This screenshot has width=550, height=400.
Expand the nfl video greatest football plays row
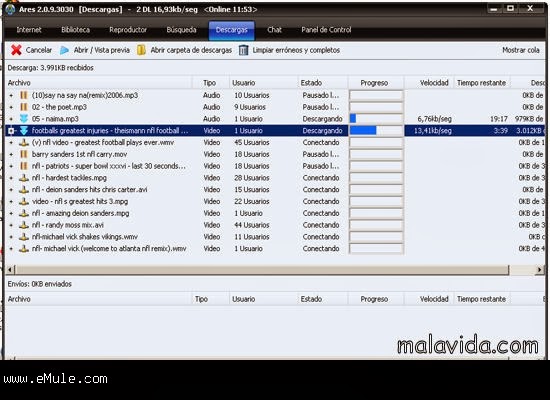tap(11, 142)
